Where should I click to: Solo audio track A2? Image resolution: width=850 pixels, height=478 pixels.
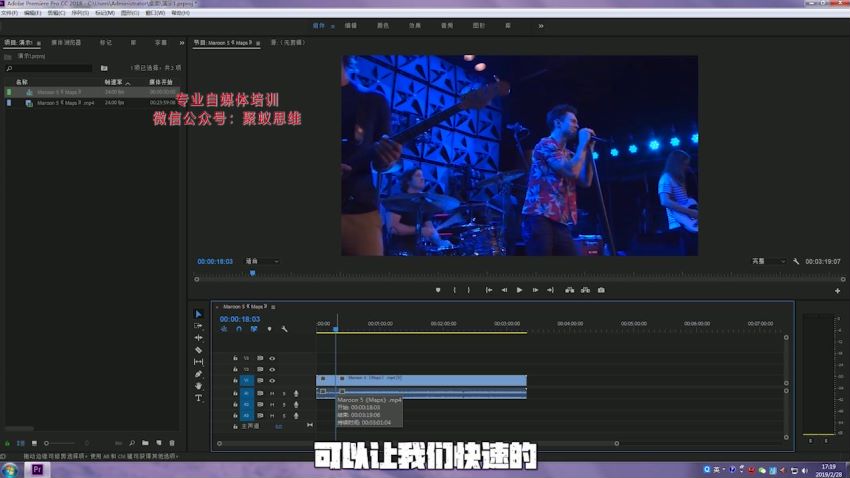pyautogui.click(x=284, y=405)
